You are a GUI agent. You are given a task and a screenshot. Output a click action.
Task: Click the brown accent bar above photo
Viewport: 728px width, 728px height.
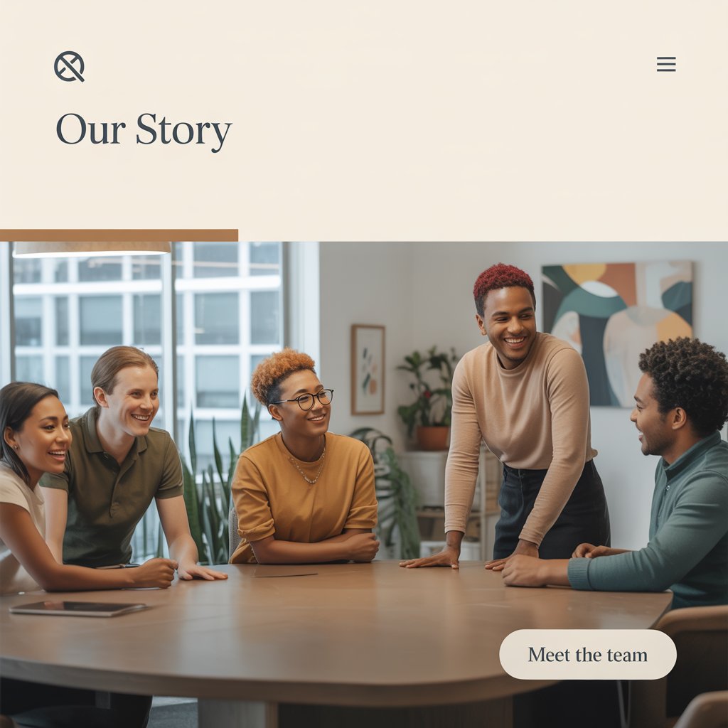click(x=119, y=235)
